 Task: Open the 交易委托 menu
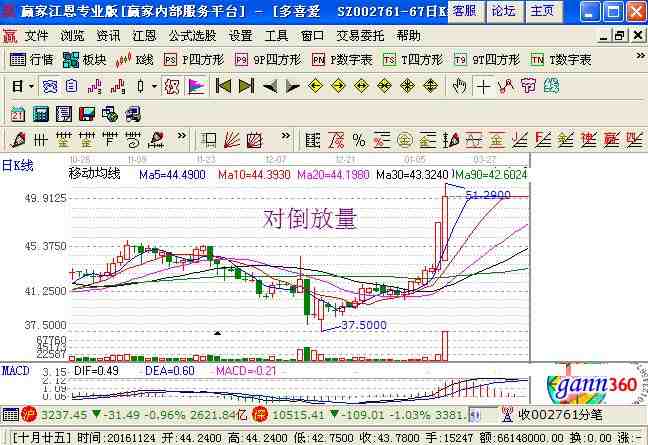pyautogui.click(x=360, y=36)
